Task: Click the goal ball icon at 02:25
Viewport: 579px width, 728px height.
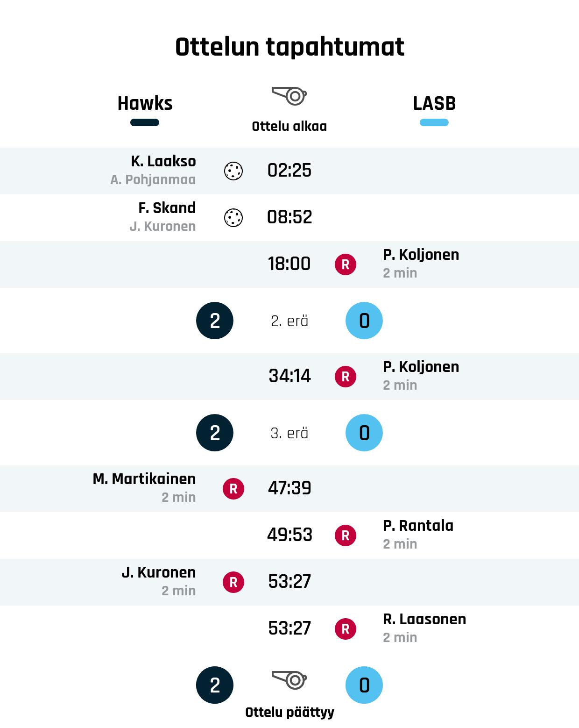Action: (x=233, y=171)
